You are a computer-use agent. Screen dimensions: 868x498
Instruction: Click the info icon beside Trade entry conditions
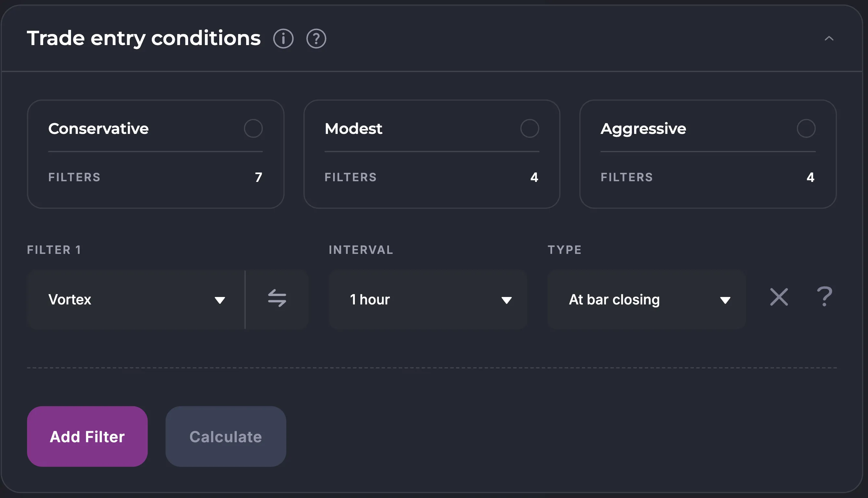(283, 38)
